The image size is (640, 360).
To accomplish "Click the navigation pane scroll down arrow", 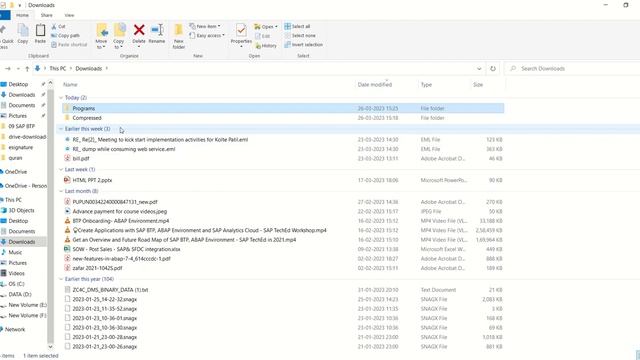I will 51,347.
